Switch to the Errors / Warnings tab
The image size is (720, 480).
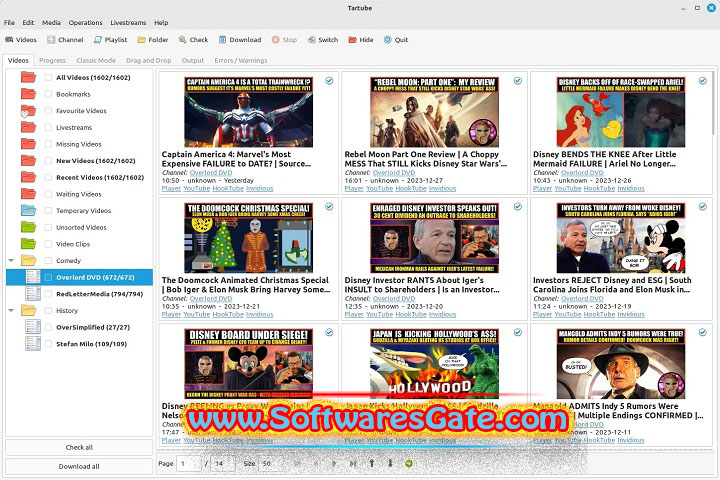pos(241,60)
